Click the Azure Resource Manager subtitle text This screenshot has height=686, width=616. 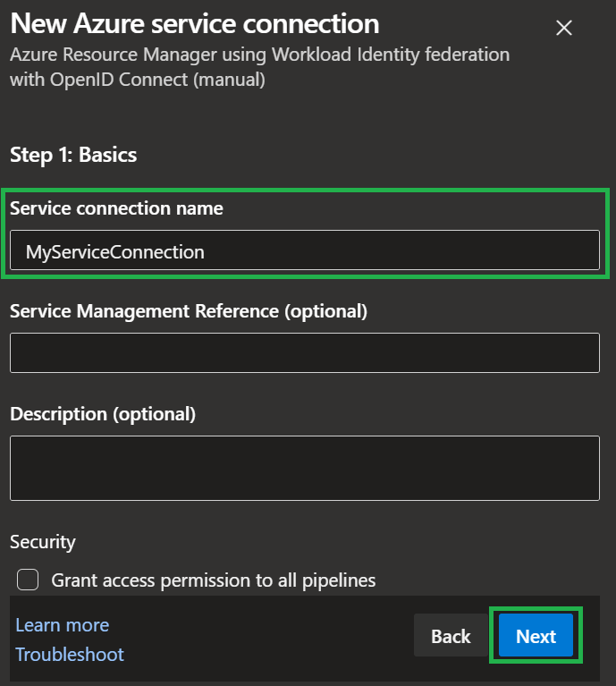coord(259,67)
